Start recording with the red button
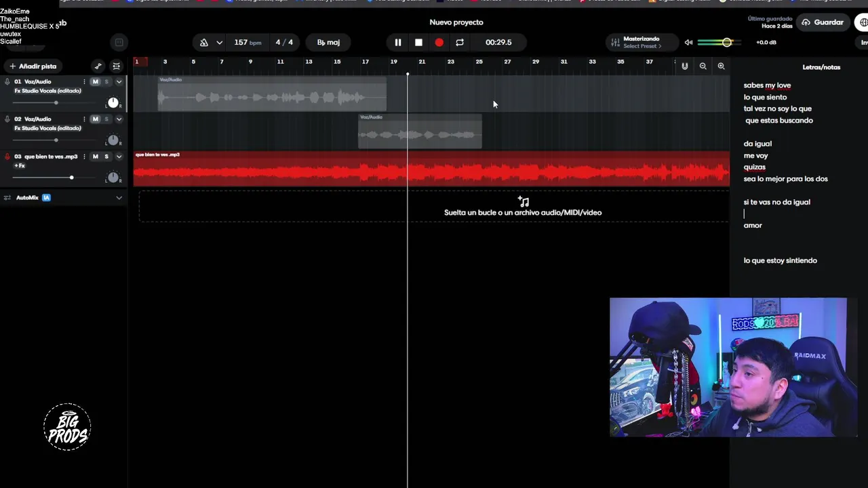This screenshot has width=868, height=488. pos(439,43)
